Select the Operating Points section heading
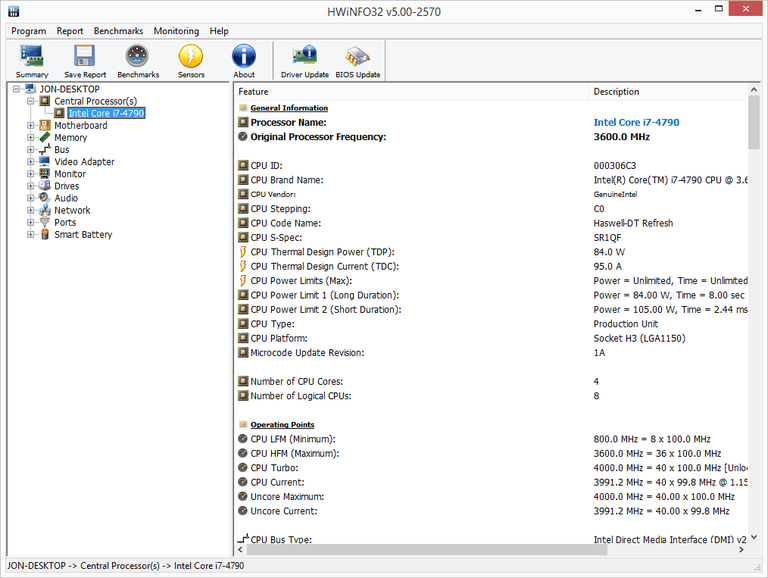This screenshot has width=768, height=578. [282, 425]
